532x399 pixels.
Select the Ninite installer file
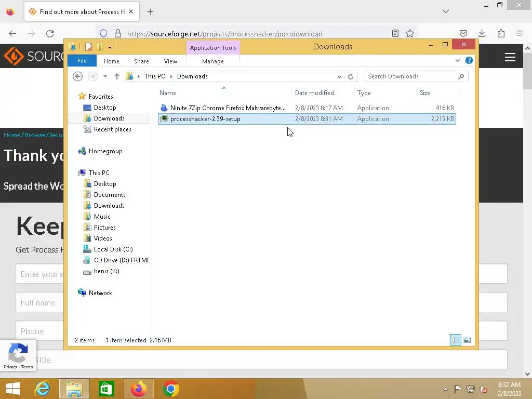(307, 108)
